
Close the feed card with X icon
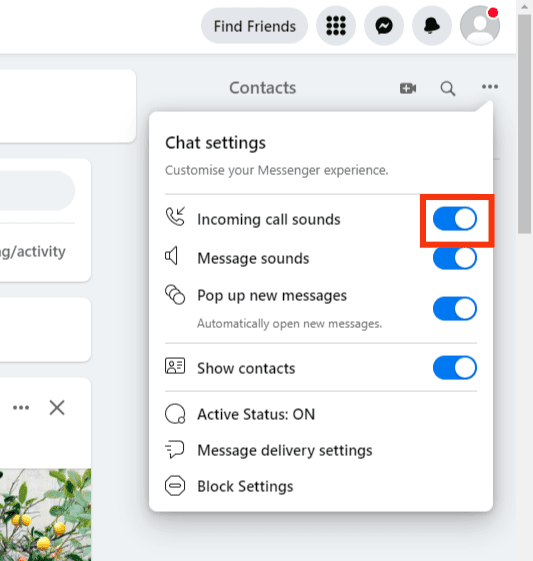57,408
